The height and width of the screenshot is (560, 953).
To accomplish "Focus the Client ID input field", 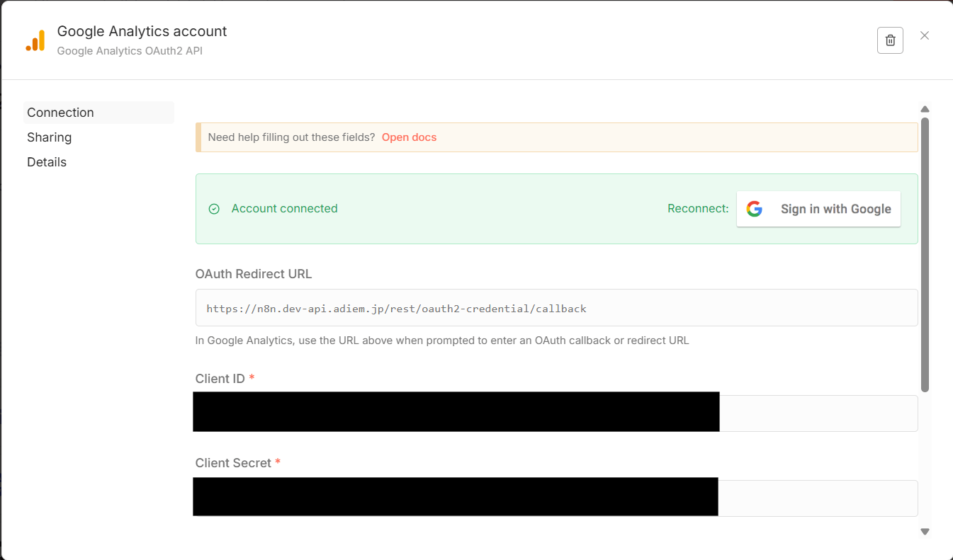I will (818, 413).
